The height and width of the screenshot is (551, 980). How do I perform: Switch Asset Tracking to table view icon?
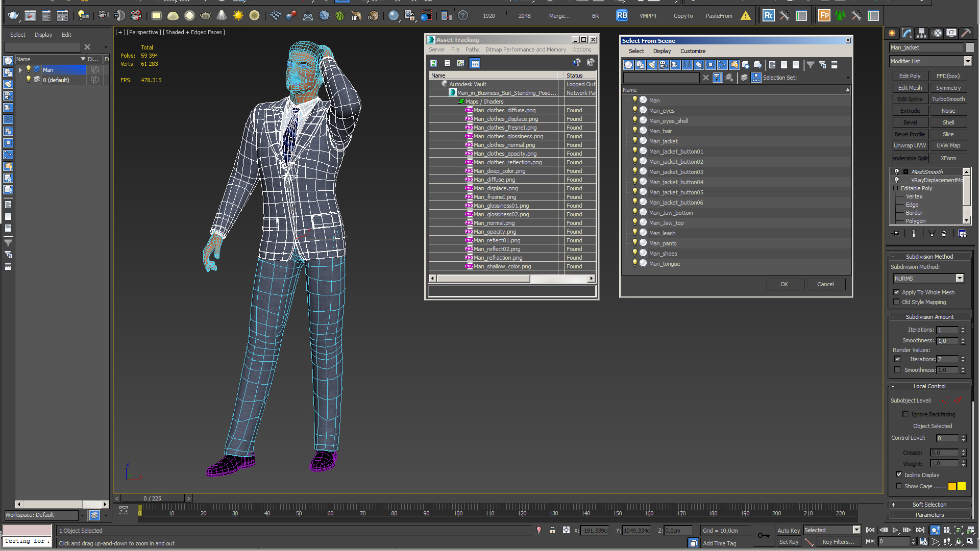(x=475, y=63)
